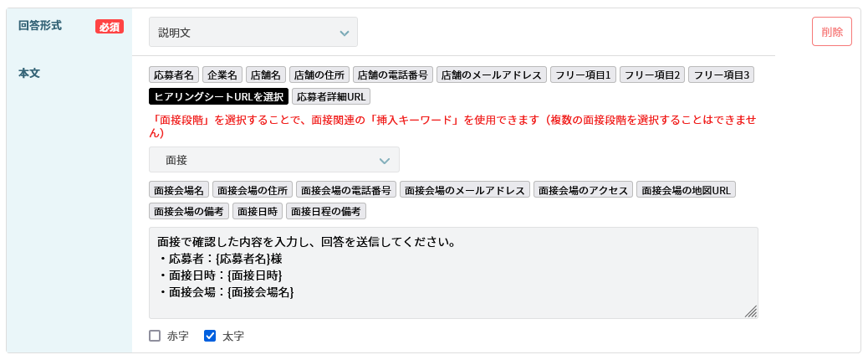868x360 pixels.
Task: Insert the フリー項目3 keyword tag
Action: 722,75
